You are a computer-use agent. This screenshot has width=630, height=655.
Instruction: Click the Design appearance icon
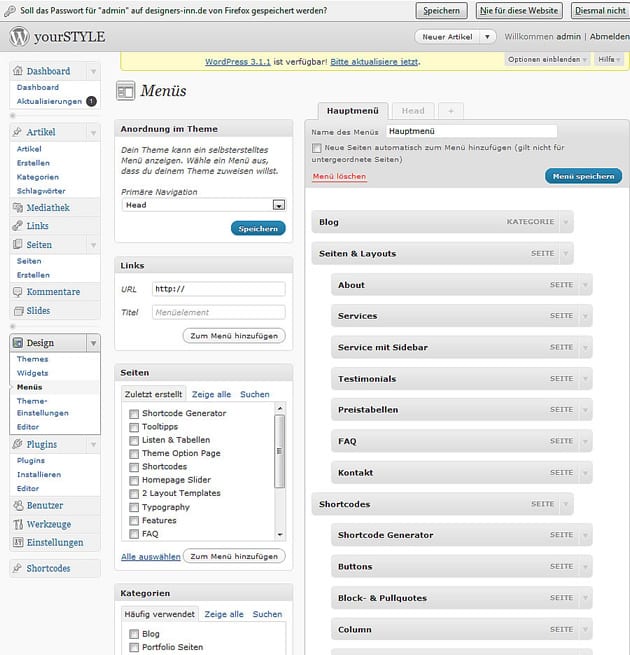(18, 343)
